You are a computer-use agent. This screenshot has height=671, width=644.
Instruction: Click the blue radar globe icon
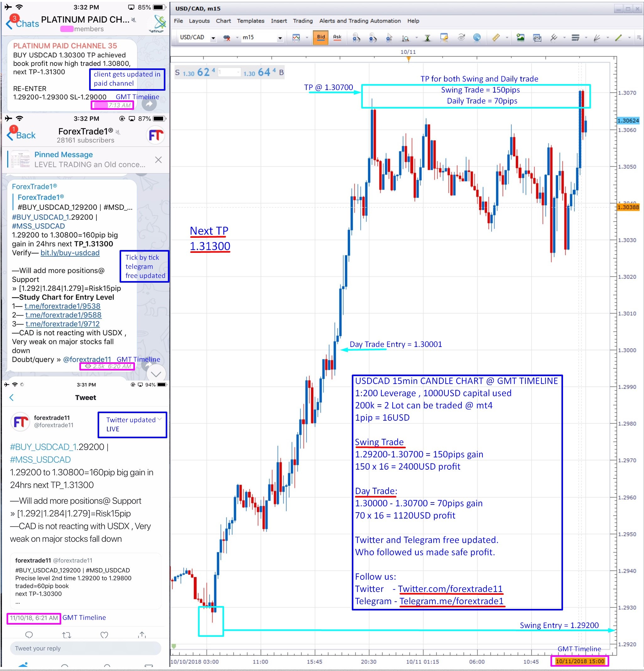point(477,37)
